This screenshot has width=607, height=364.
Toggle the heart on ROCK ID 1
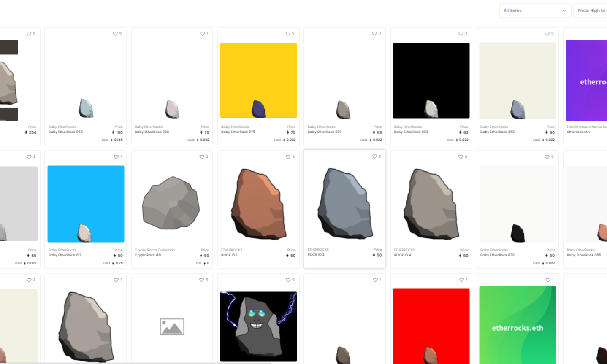tap(288, 157)
